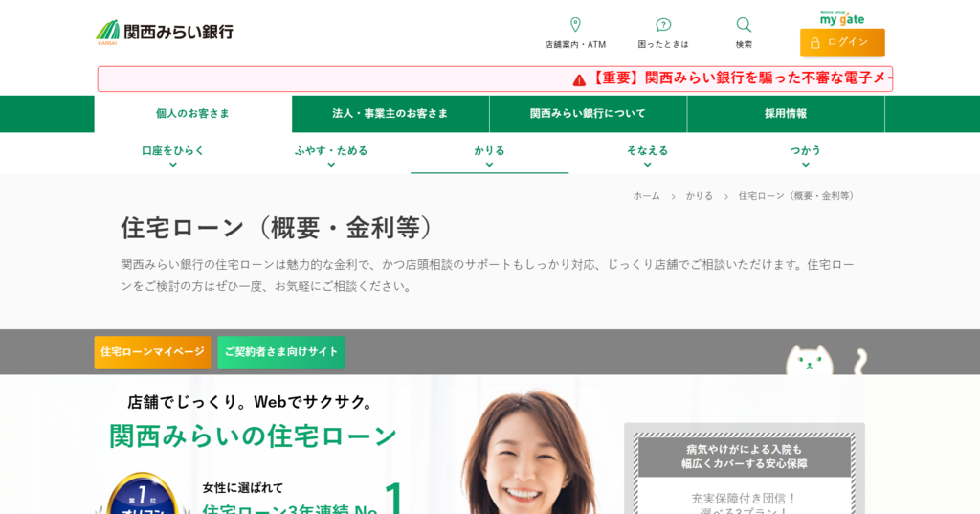Click the 困ったときは help bubble icon
980x514 pixels.
coord(663,25)
